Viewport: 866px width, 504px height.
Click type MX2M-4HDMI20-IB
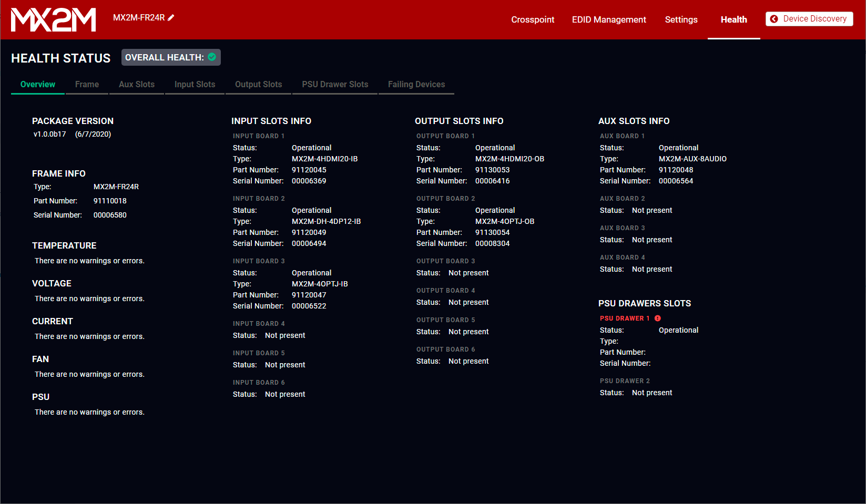(x=324, y=159)
